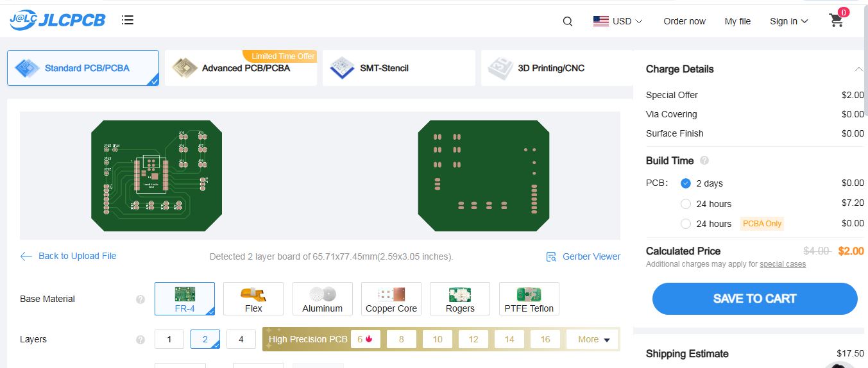Click the Layers help question icon
Screen dimensions: 868x368
140,340
